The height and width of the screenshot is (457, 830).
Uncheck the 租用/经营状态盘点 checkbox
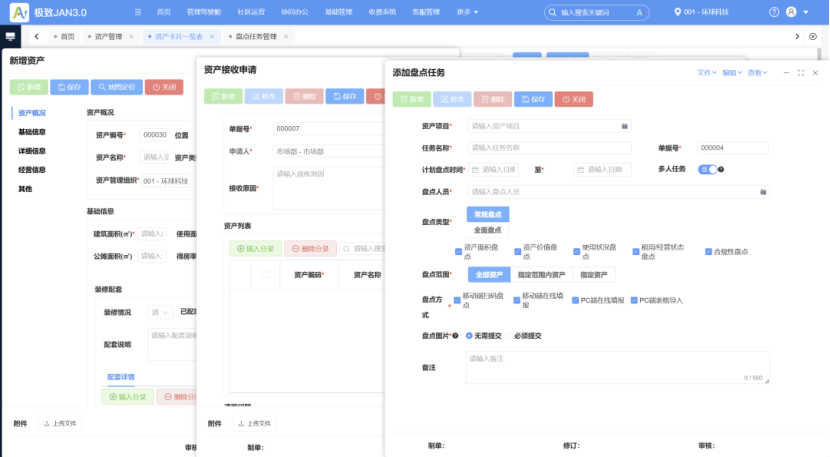pyautogui.click(x=636, y=252)
